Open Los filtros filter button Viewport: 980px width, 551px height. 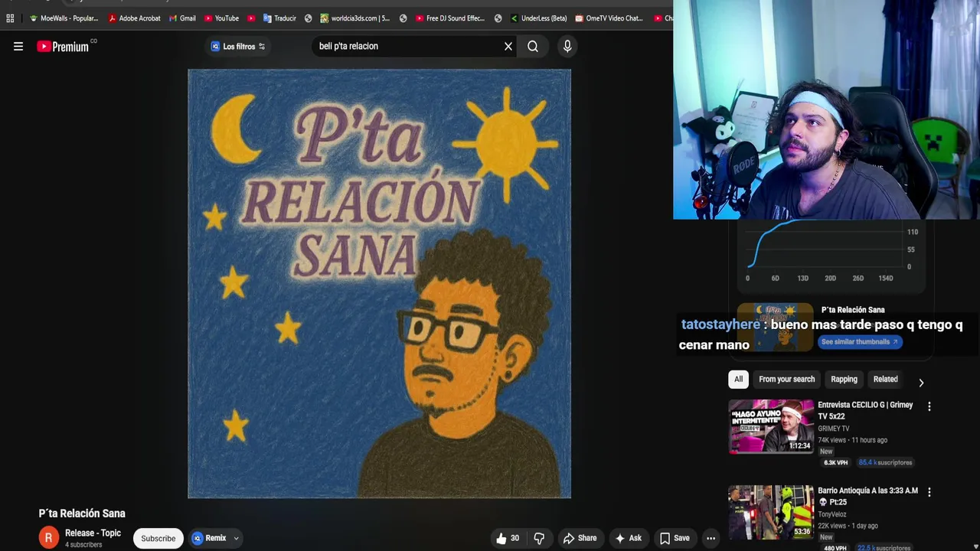coord(238,47)
